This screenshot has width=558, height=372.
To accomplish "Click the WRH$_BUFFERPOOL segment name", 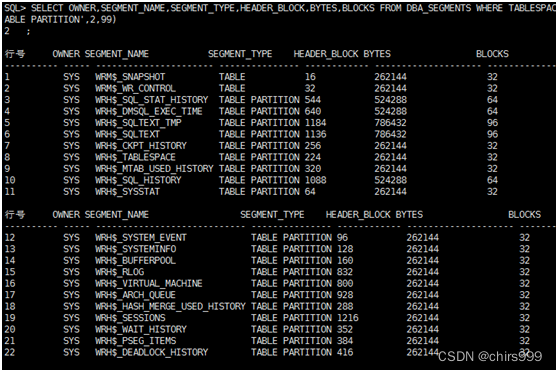I will [x=135, y=260].
